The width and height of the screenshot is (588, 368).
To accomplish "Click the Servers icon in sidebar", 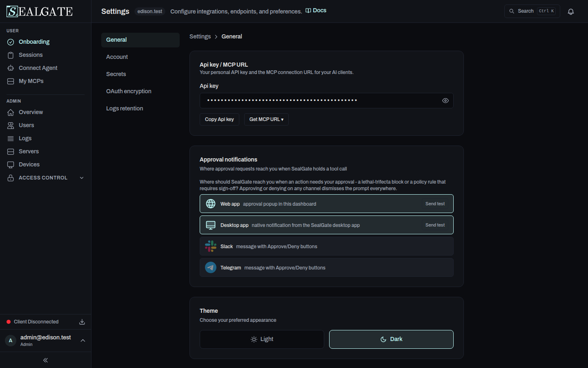I will (11, 152).
